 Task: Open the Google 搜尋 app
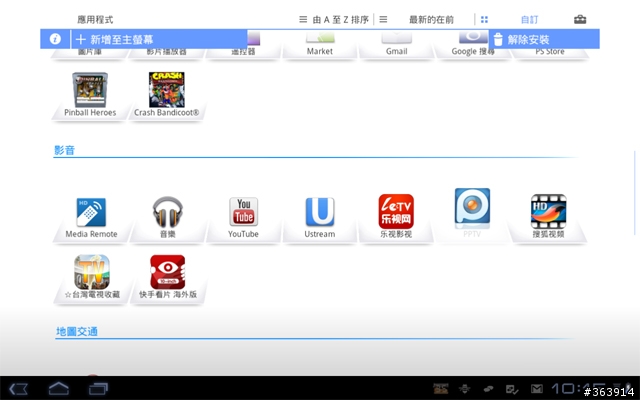coord(473,45)
